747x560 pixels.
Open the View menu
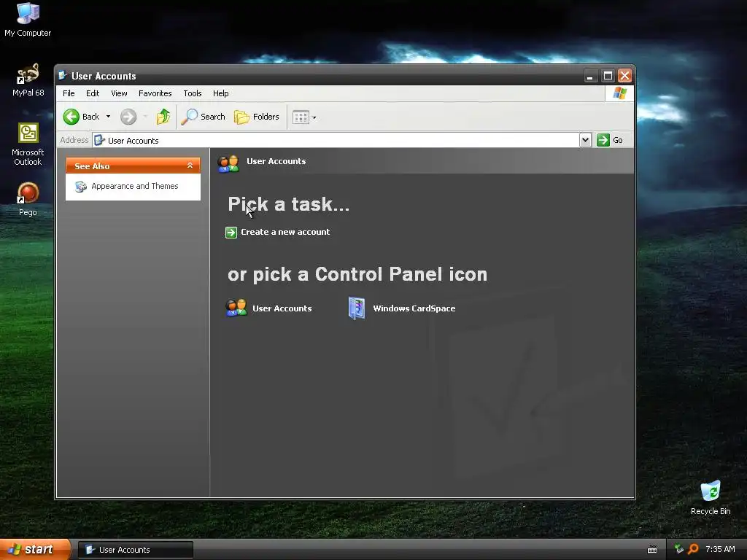coord(119,93)
